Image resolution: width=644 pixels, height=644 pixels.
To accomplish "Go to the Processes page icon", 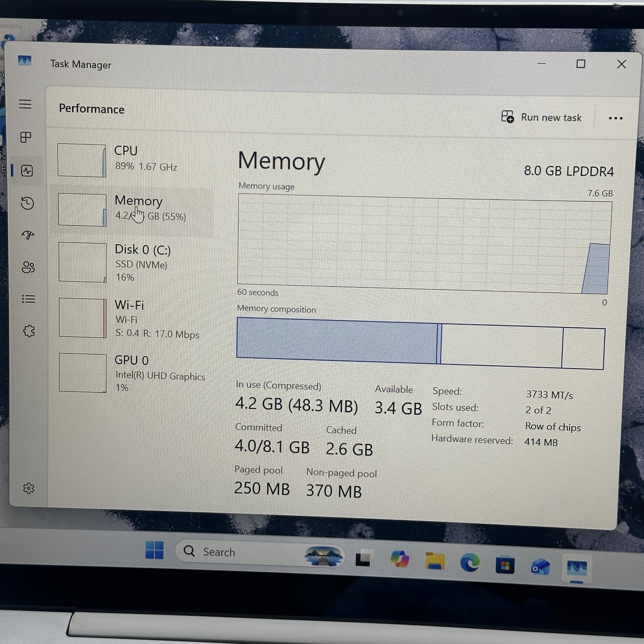I will pos(26,137).
